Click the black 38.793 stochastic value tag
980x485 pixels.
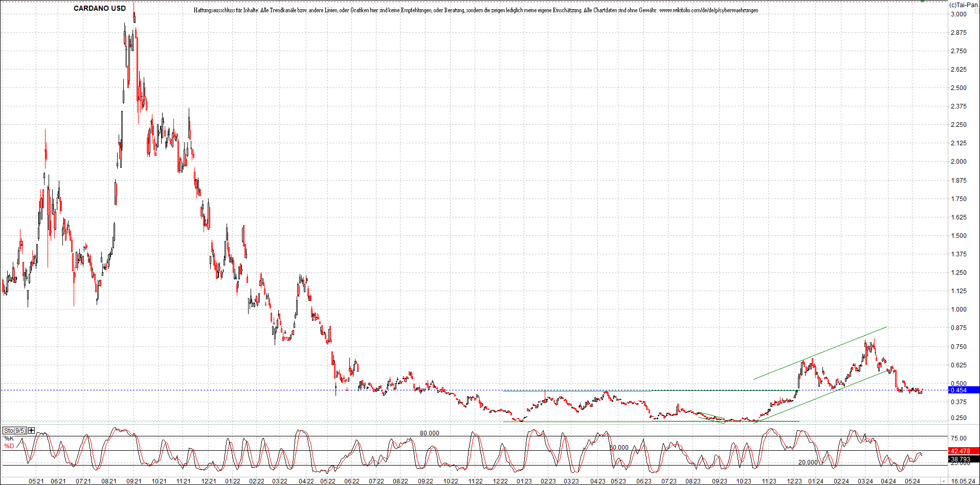pos(964,459)
